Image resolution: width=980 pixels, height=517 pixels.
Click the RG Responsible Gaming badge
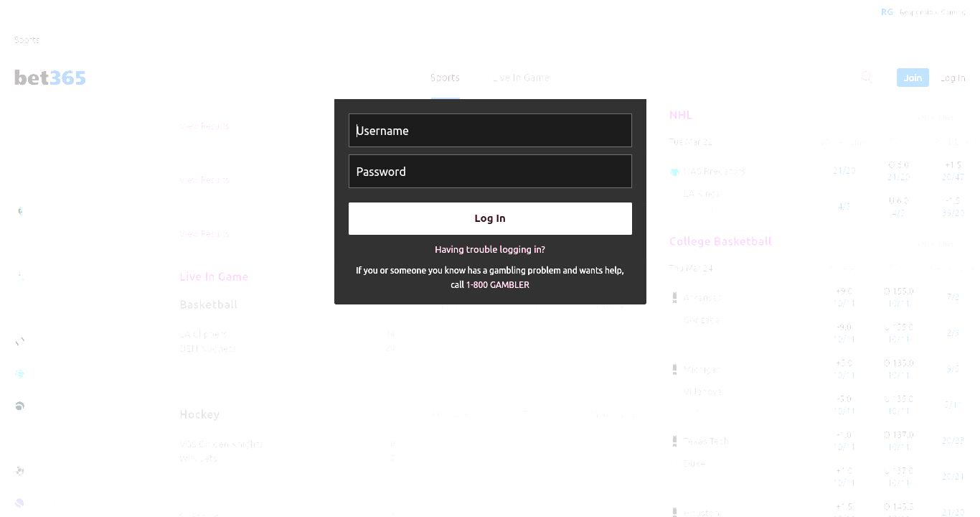(x=923, y=12)
